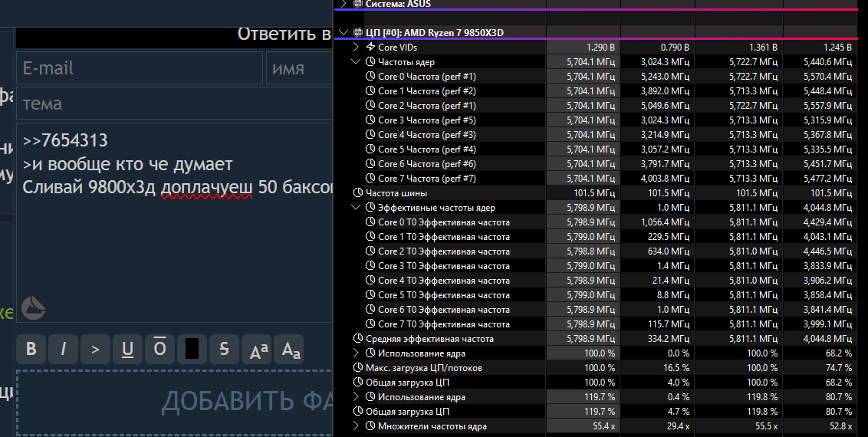The image size is (868, 437).
Task: Click the 74.7 % max CPU load value
Action: point(839,368)
